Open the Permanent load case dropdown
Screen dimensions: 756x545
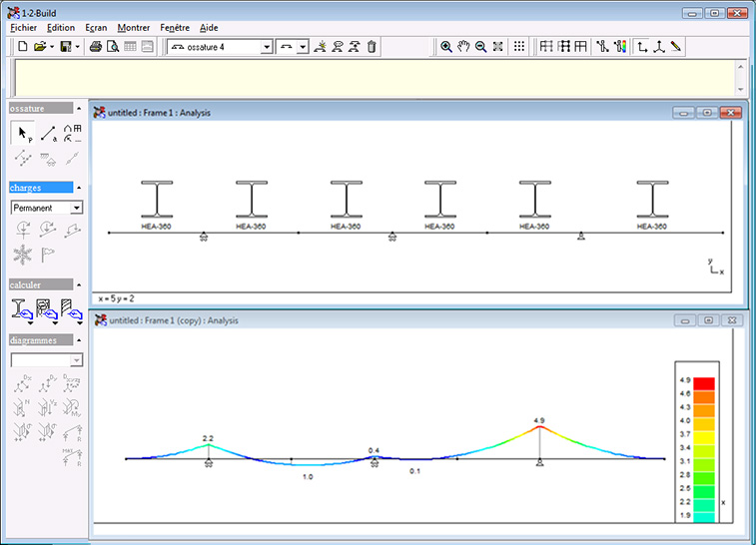click(76, 208)
